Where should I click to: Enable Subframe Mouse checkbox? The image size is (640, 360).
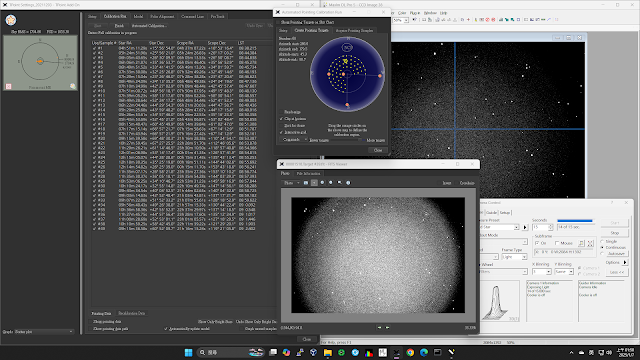[557, 243]
